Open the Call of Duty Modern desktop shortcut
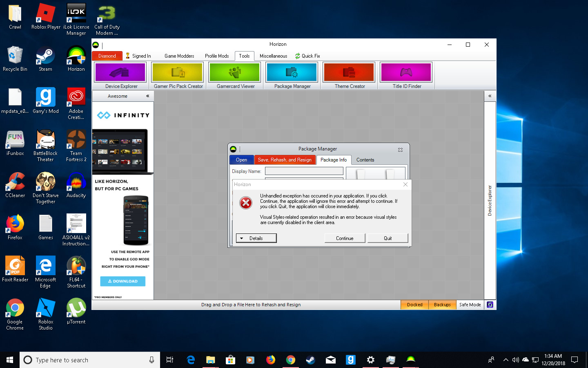This screenshot has width=588, height=368. 107,19
